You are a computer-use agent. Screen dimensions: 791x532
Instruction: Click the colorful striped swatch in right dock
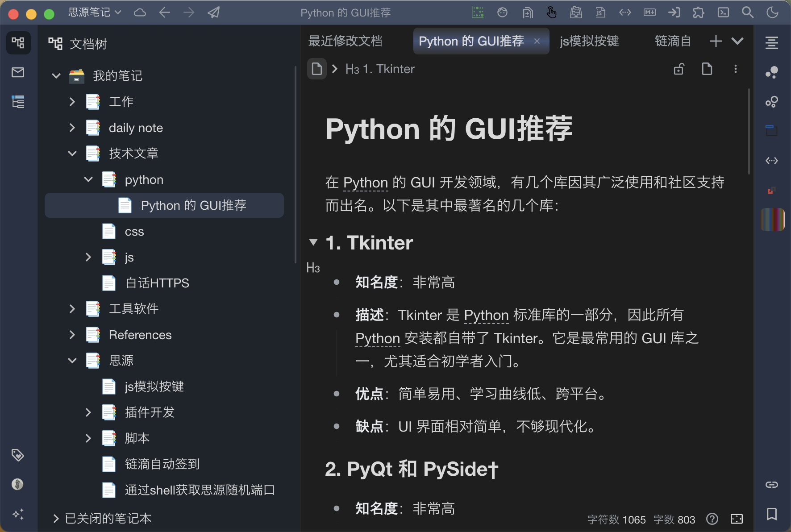click(772, 220)
